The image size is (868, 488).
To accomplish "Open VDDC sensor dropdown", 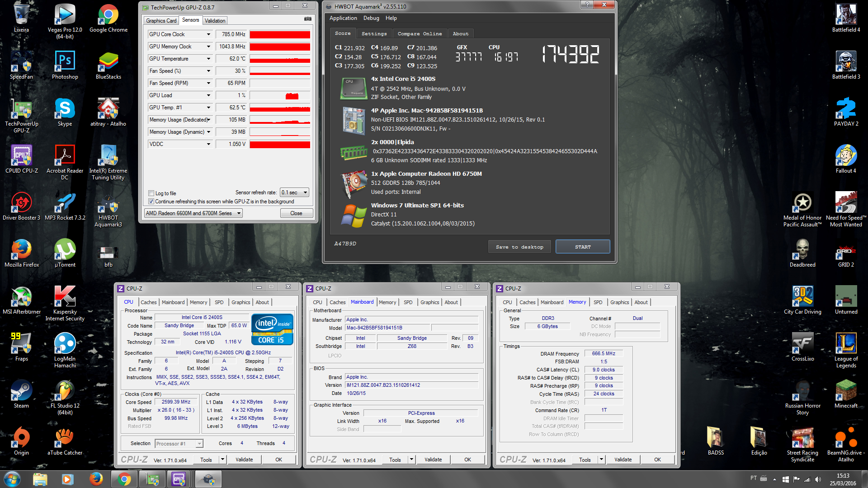I will (x=208, y=144).
